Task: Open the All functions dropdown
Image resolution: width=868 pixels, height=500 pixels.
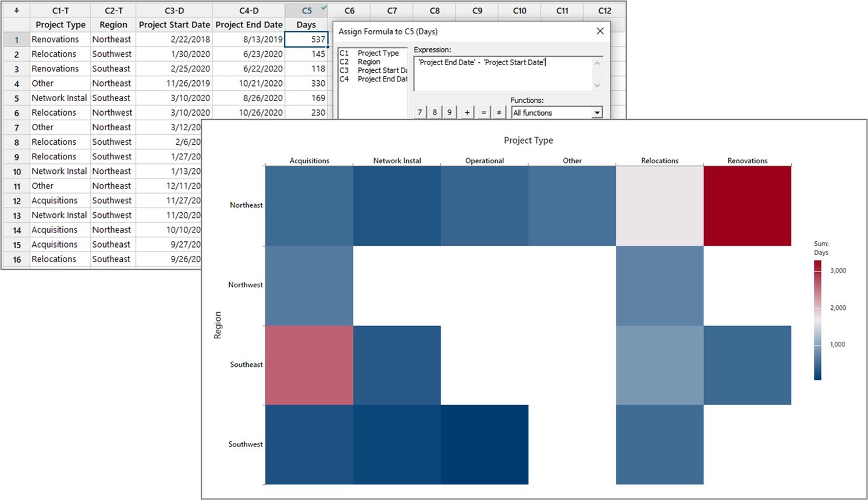Action: click(597, 112)
